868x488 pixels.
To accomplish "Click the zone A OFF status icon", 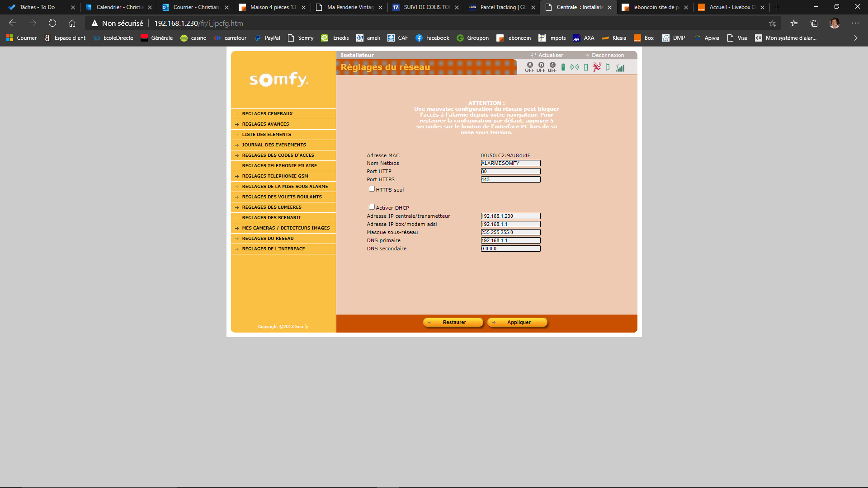I will click(x=529, y=67).
